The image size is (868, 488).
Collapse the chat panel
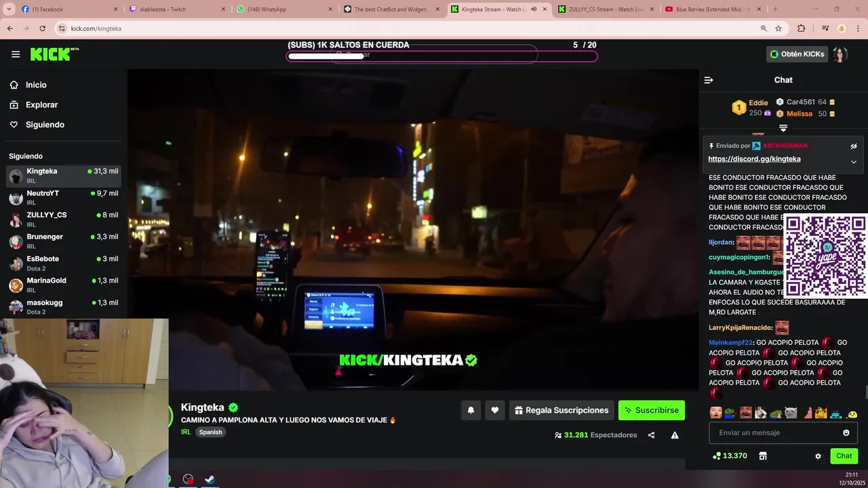pyautogui.click(x=709, y=80)
